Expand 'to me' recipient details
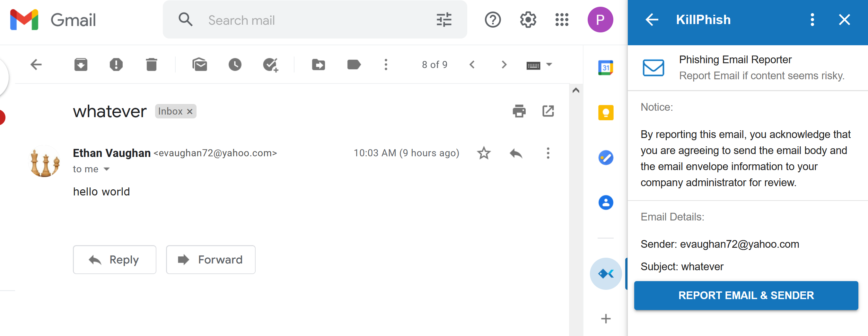The image size is (868, 336). click(x=107, y=169)
